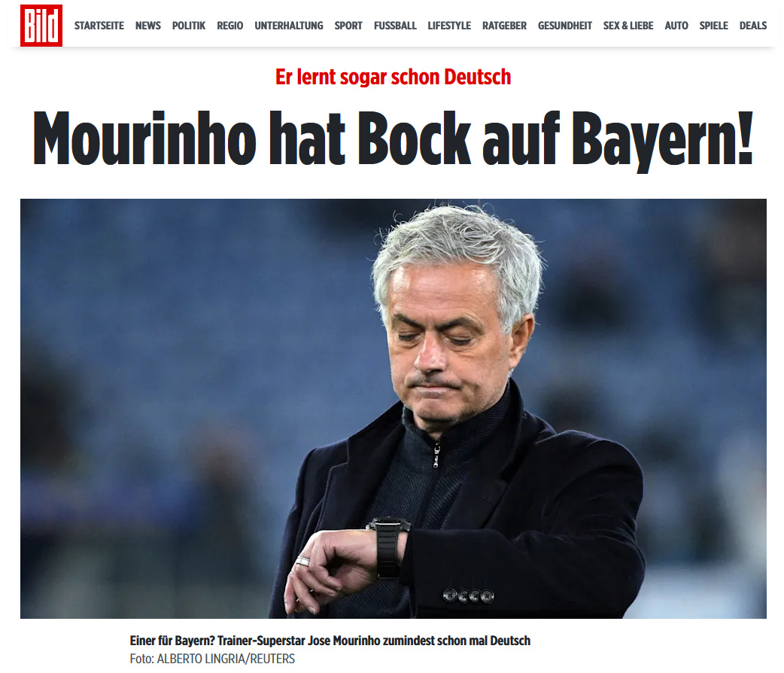Go to the Deals section
784x673 pixels.
(753, 26)
